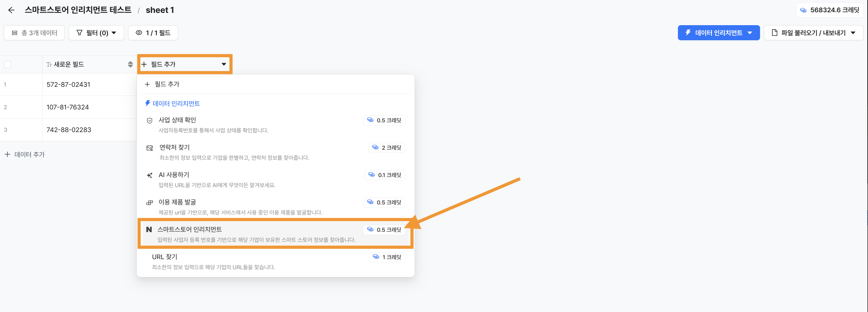Click the shield icon for 사업 상태 확인

(x=149, y=120)
